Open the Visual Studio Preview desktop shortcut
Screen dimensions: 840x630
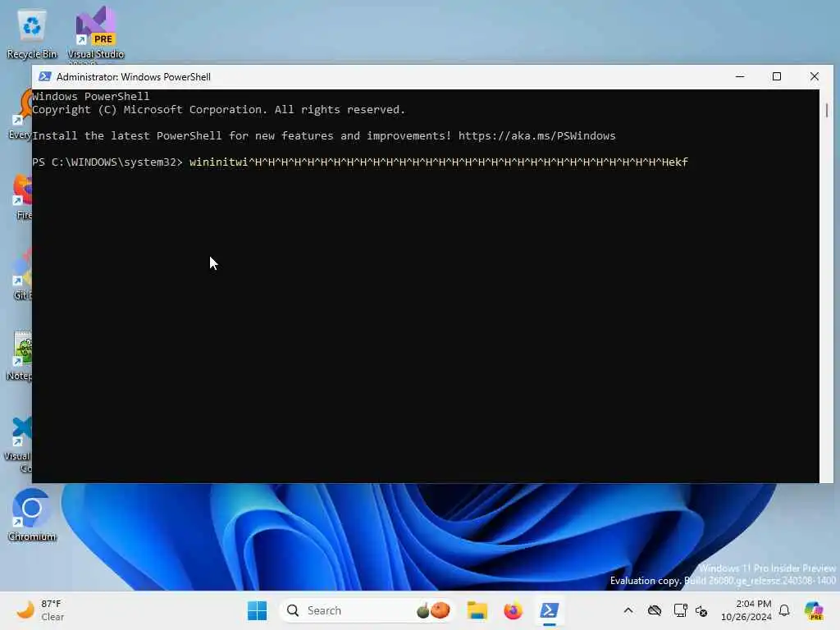(x=95, y=33)
